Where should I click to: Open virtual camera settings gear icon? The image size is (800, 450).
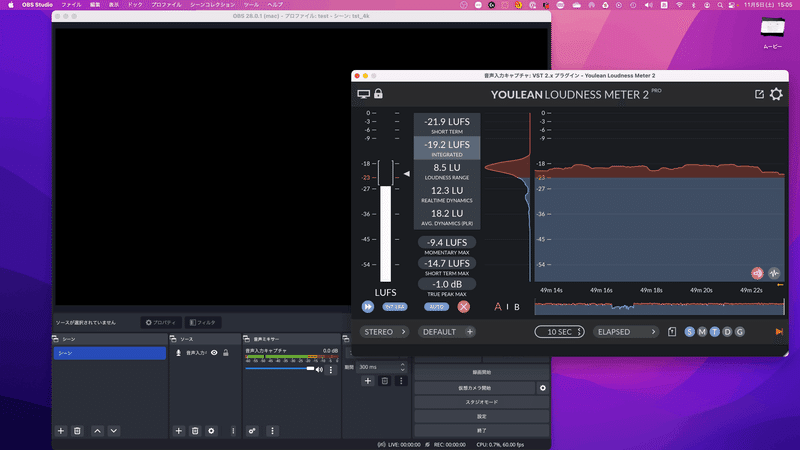tap(543, 388)
